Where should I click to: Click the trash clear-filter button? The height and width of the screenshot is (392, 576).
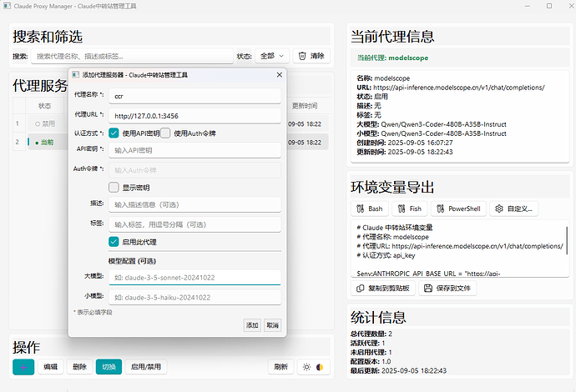click(311, 56)
